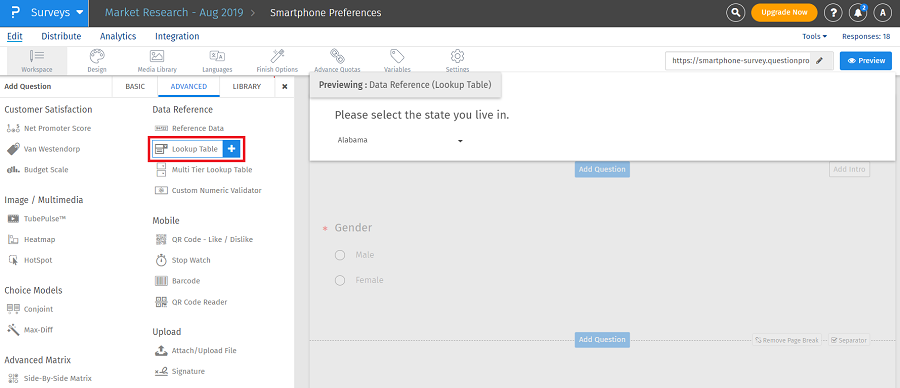Add QR Code Like / Dislike question
This screenshot has width=900, height=388.
(x=204, y=239)
